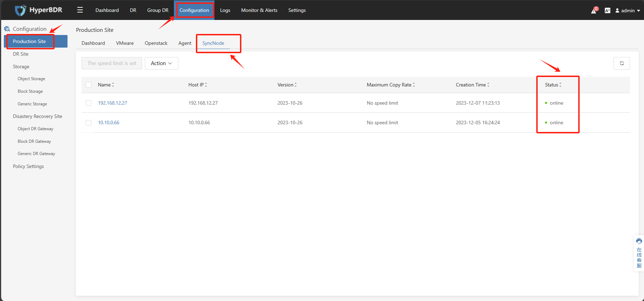644x301 pixels.
Task: Sort by Name column arrows
Action: tap(113, 85)
